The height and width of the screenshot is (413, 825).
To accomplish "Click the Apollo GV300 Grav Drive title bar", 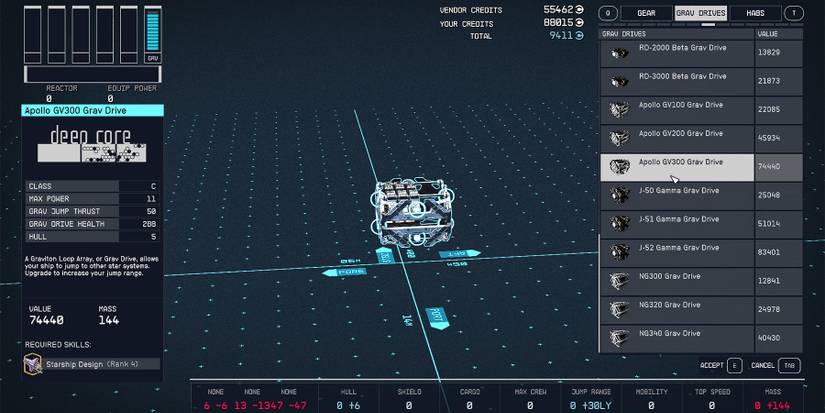I will point(93,110).
